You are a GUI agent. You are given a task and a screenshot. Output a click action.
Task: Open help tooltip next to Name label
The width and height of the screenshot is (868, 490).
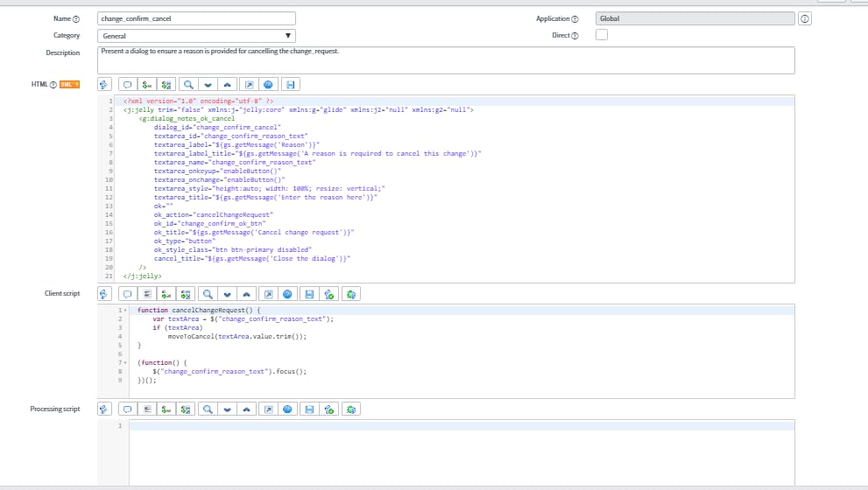tap(76, 19)
